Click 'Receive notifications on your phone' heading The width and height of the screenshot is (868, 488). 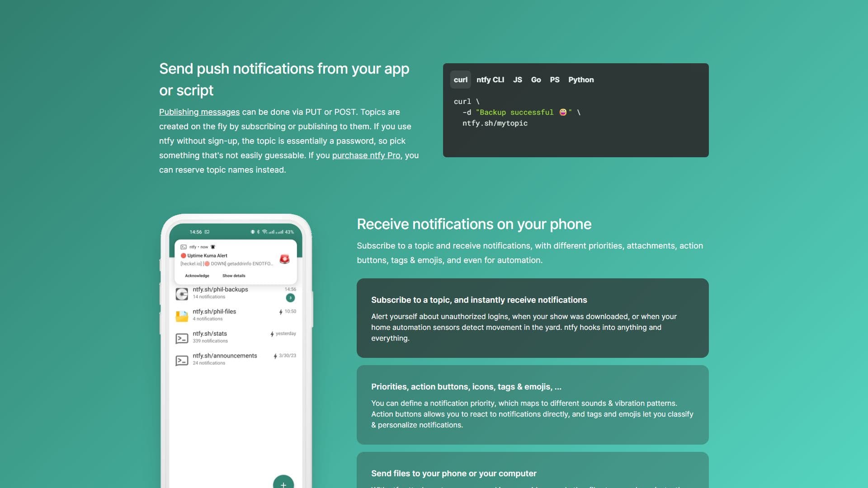474,224
